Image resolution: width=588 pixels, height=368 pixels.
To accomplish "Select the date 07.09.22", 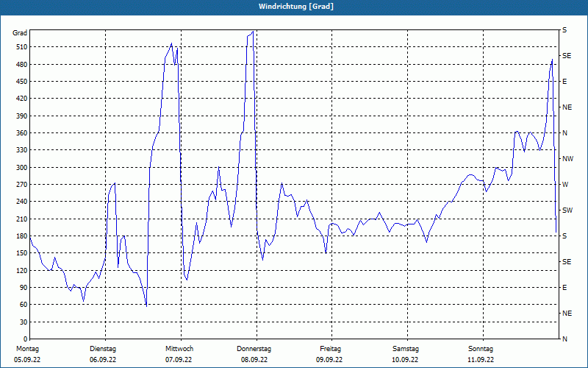I will [x=179, y=360].
